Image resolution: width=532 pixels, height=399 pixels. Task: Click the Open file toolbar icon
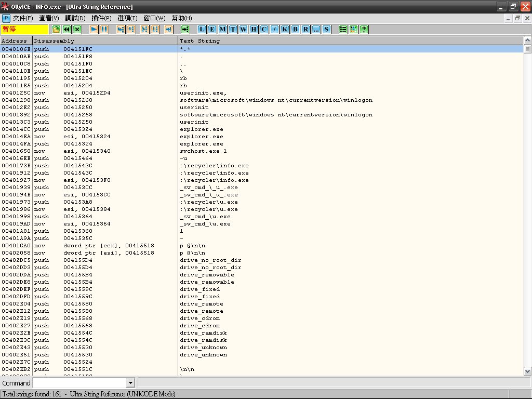coord(56,30)
